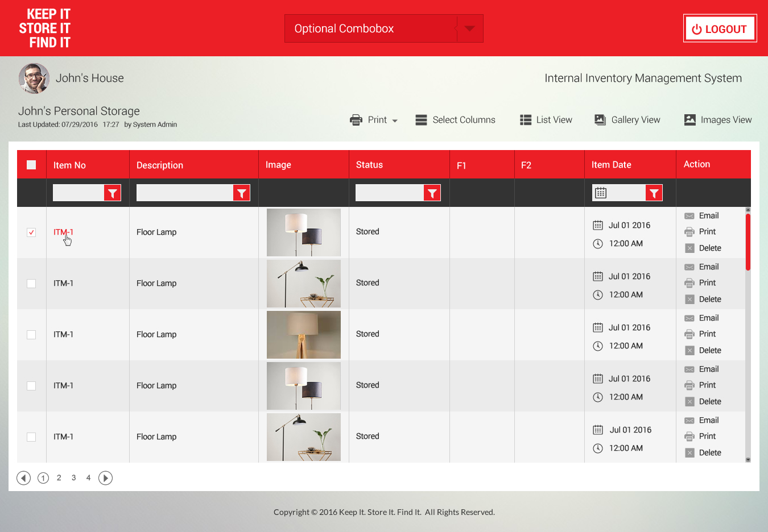This screenshot has height=532, width=768.
Task: Open the red ITM-1 item link
Action: coord(63,232)
